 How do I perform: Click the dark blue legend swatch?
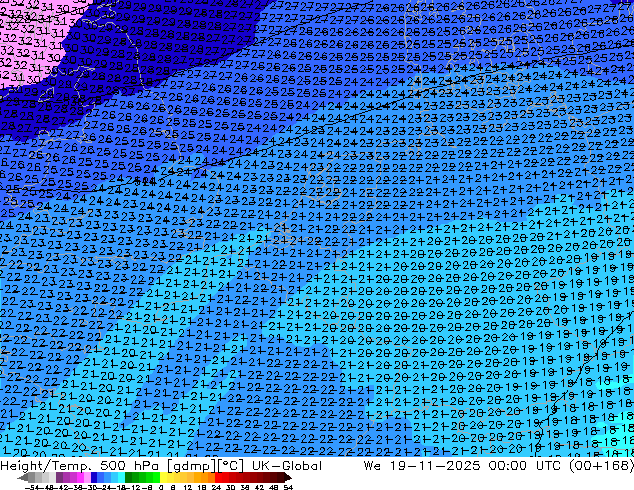[94, 478]
